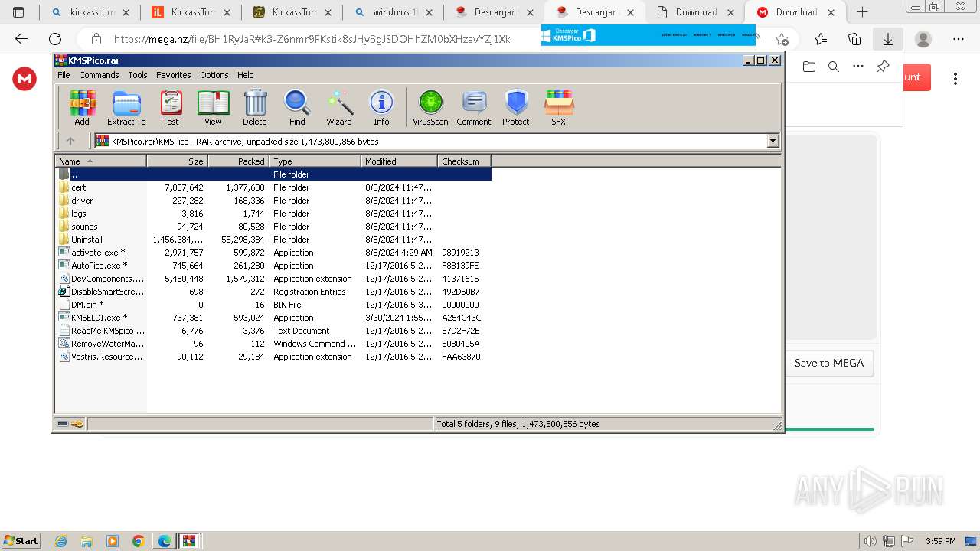
Task: Sort the list by Type column
Action: [x=315, y=161]
